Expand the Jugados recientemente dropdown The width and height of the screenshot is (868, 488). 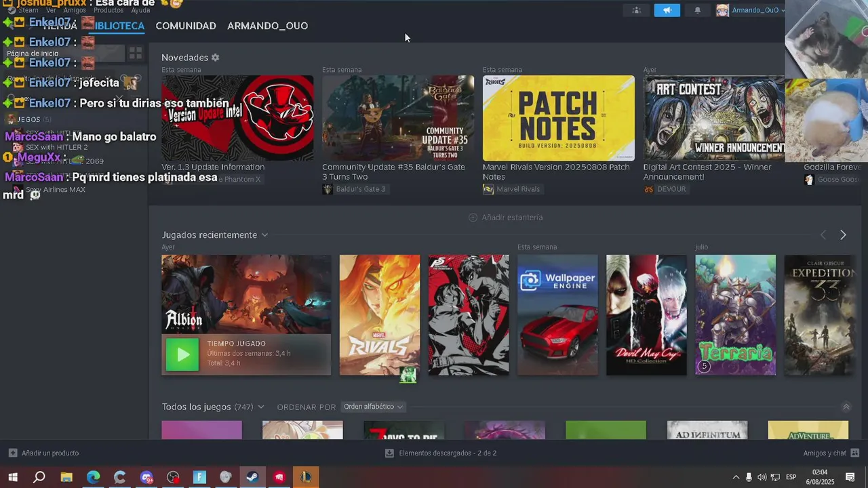coord(264,235)
